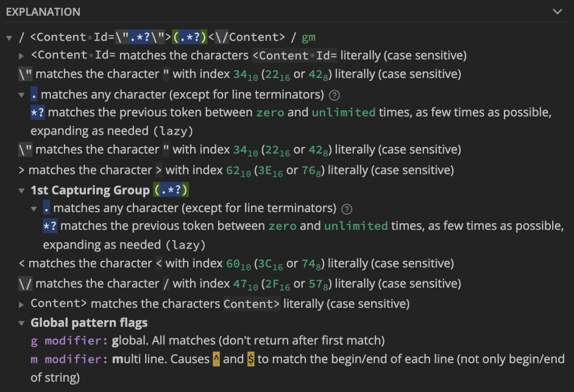Select the \/ matches forward slash entry
The image size is (574, 392).
click(x=168, y=283)
